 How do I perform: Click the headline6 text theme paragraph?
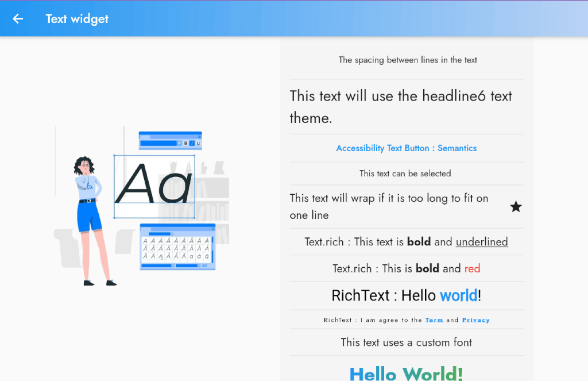401,107
